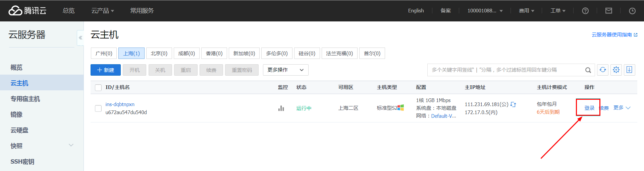
Task: Open the 更多操作 dropdown
Action: pyautogui.click(x=286, y=70)
